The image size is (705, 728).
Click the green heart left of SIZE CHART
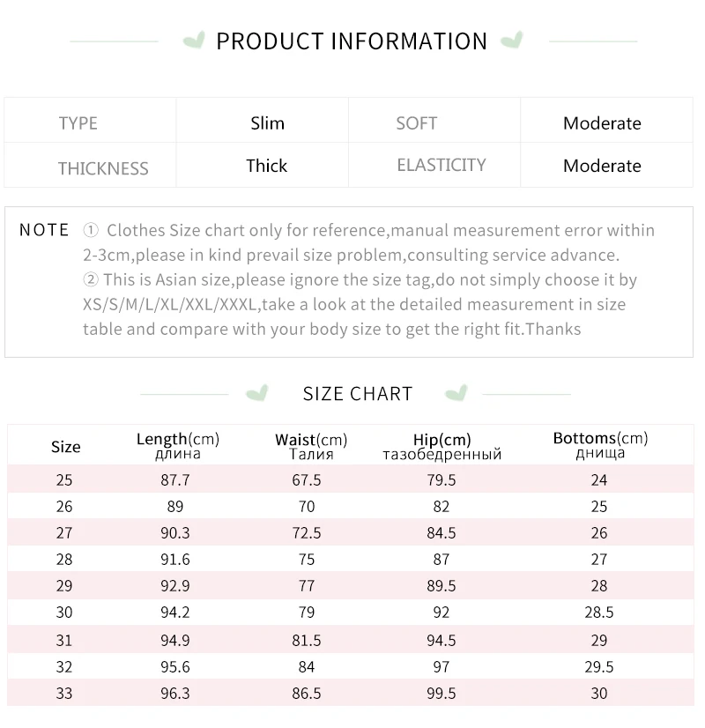[257, 393]
